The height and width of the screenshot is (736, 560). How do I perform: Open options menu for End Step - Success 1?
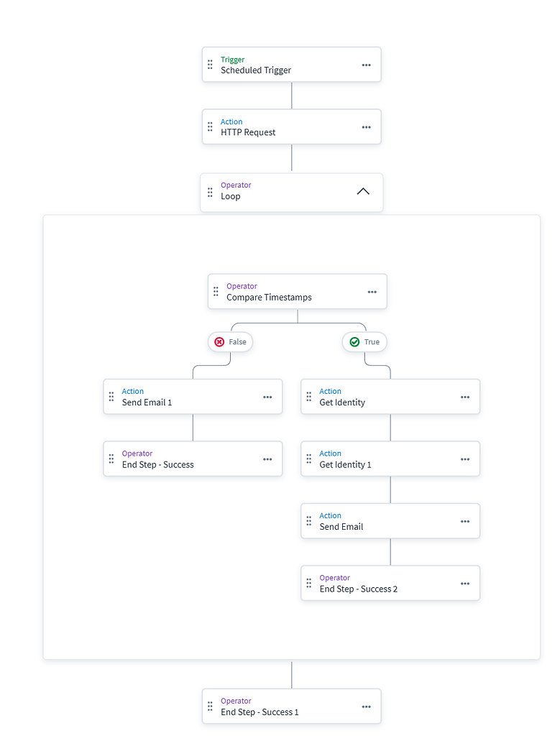[367, 706]
